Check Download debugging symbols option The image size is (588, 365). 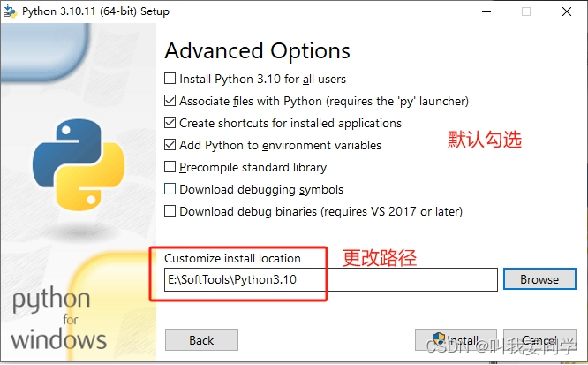170,189
